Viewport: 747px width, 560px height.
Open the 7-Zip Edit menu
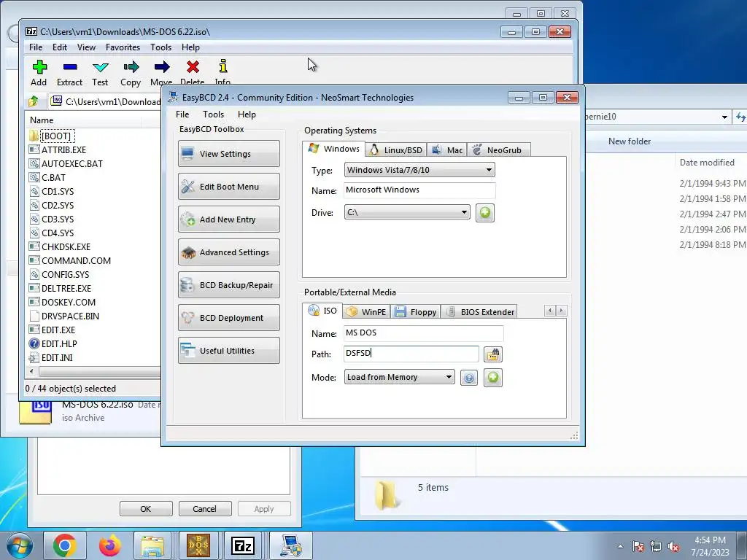coord(60,47)
